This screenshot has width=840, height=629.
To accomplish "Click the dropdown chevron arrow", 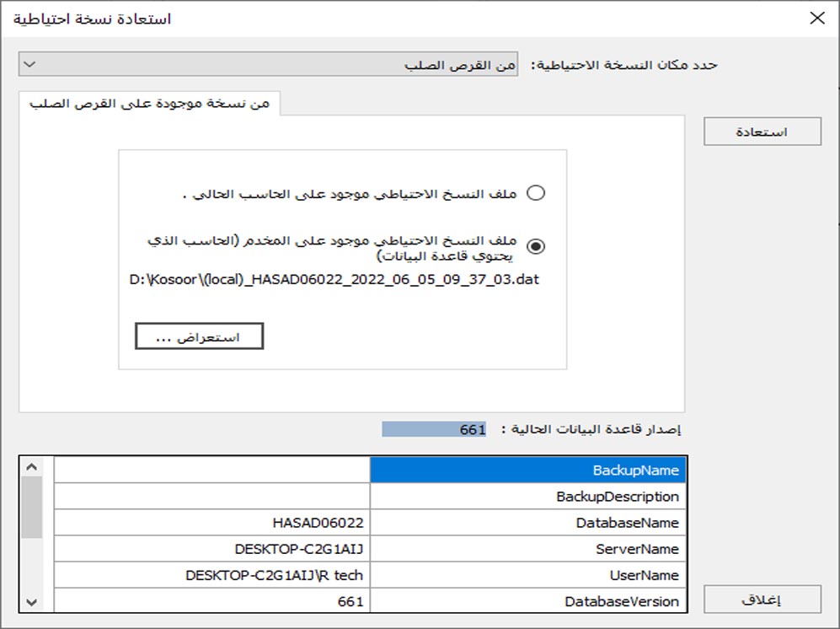I will pyautogui.click(x=30, y=64).
